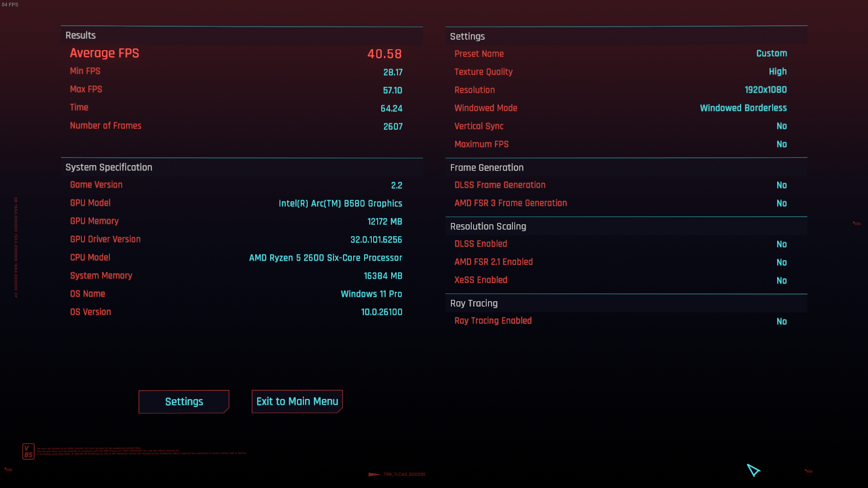Click the Vertical Sync No value

coord(782,126)
